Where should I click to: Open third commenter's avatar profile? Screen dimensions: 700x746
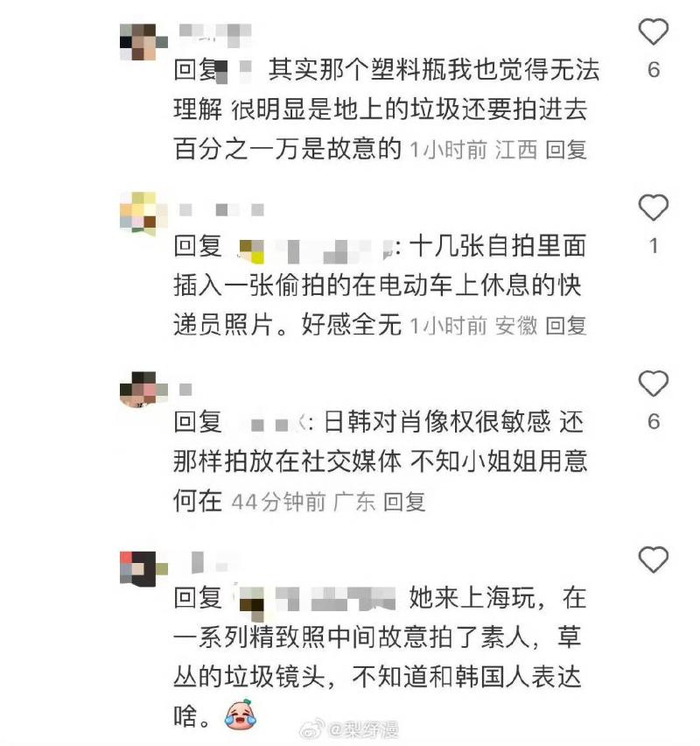click(143, 391)
